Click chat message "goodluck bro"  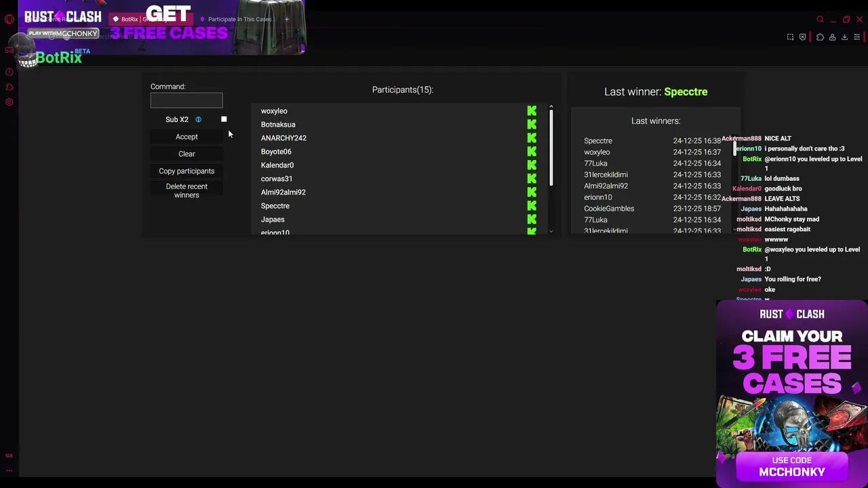point(783,188)
